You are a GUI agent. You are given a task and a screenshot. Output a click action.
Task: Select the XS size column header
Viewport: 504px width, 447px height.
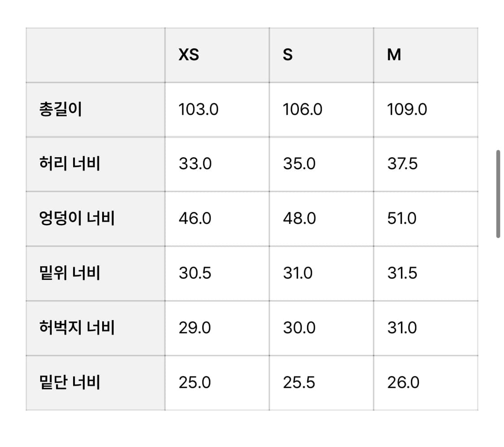(x=189, y=55)
